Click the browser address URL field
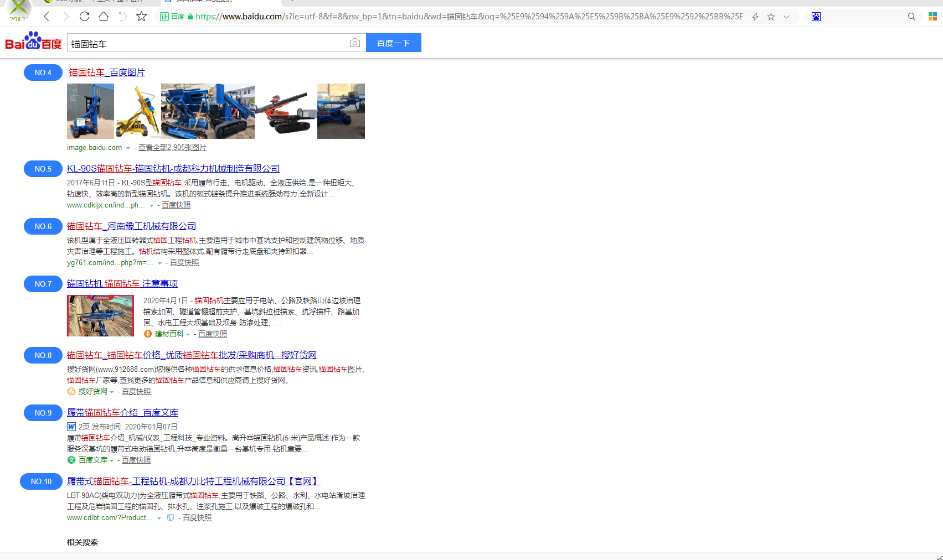Screen dimensions: 943x560 pos(469,17)
